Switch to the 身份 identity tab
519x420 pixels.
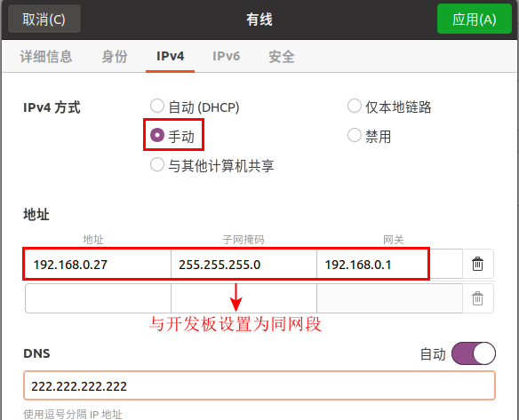(x=114, y=56)
